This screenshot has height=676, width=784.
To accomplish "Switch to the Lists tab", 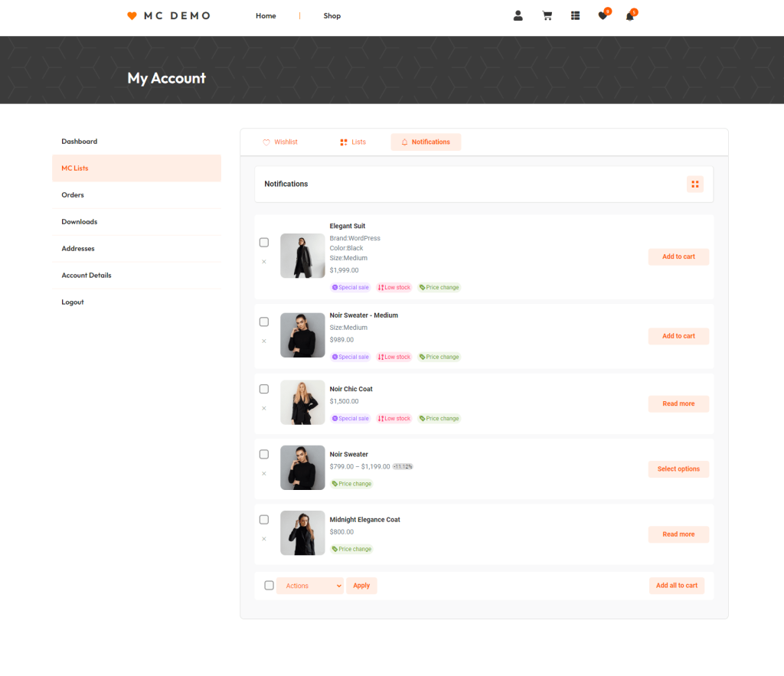I will 353,142.
